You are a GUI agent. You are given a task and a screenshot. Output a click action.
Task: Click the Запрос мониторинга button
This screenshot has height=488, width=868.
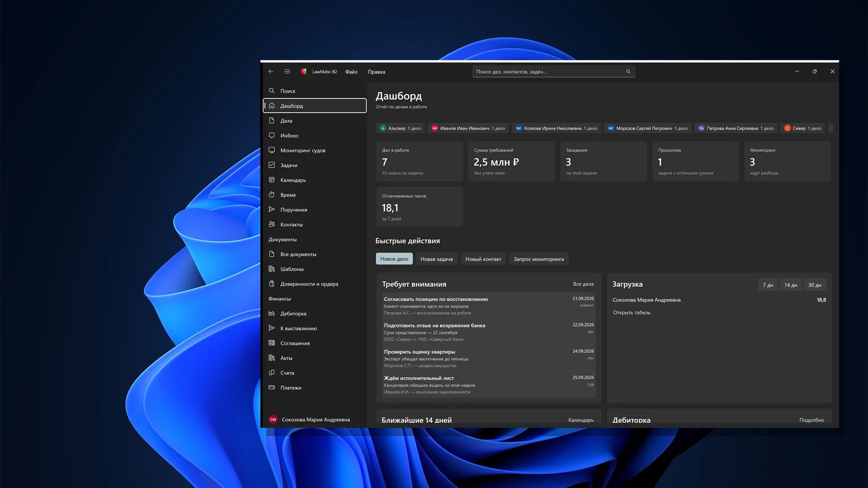[x=539, y=259]
